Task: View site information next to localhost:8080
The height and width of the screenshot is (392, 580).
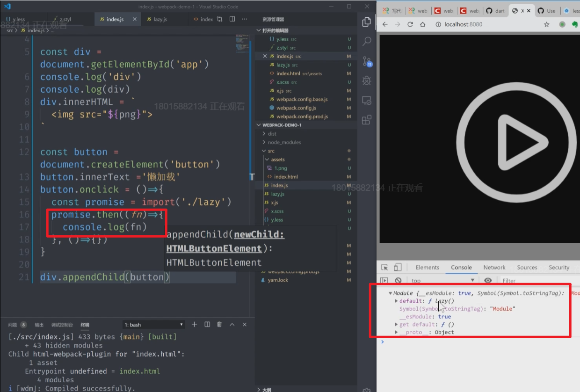Action: [438, 24]
